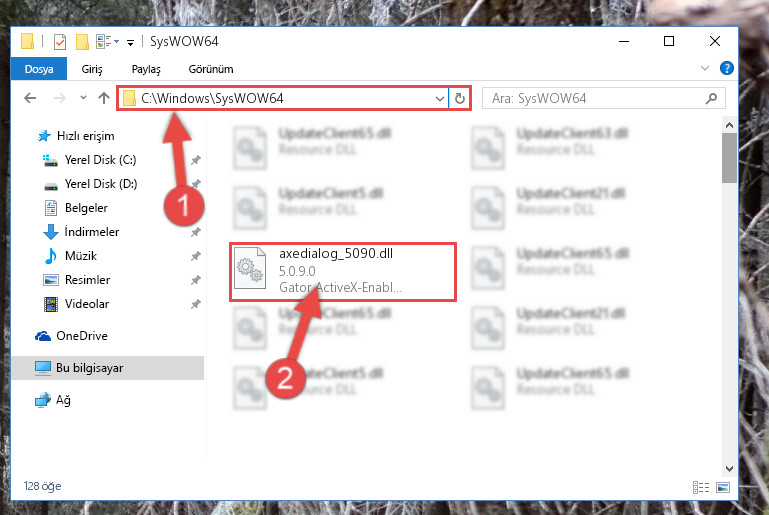The image size is (769, 515).
Task: Open the Help question mark icon
Action: point(726,68)
